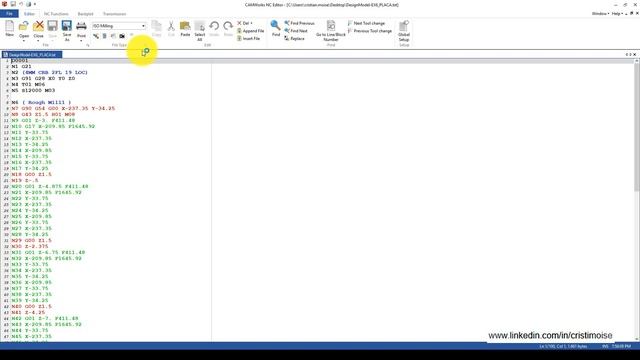
Task: Click the INS indicator in status bar
Action: [x=605, y=346]
